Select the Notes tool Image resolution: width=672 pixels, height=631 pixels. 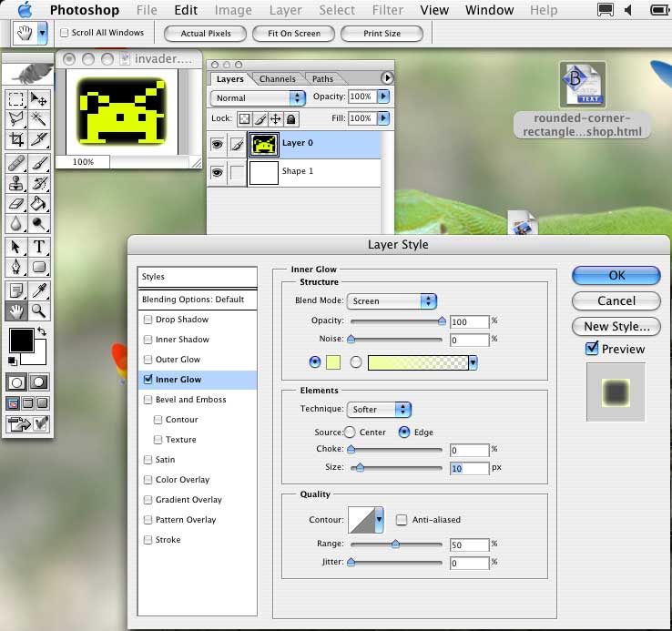(16, 290)
